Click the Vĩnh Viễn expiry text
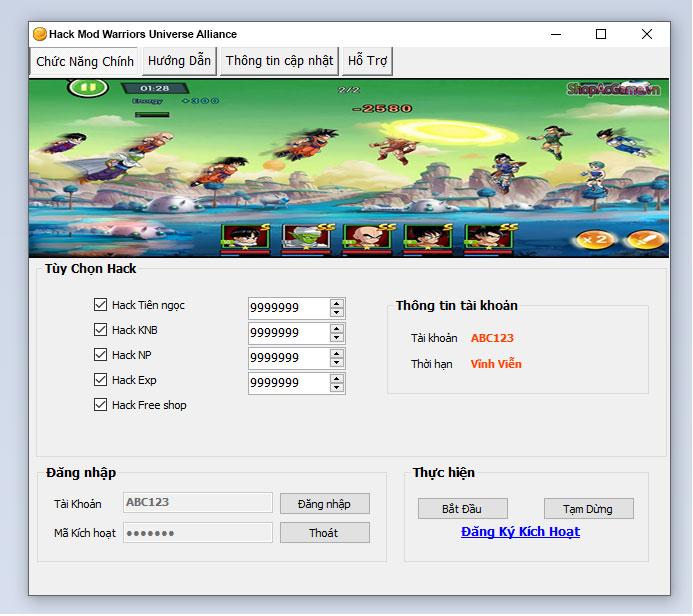 tap(496, 364)
